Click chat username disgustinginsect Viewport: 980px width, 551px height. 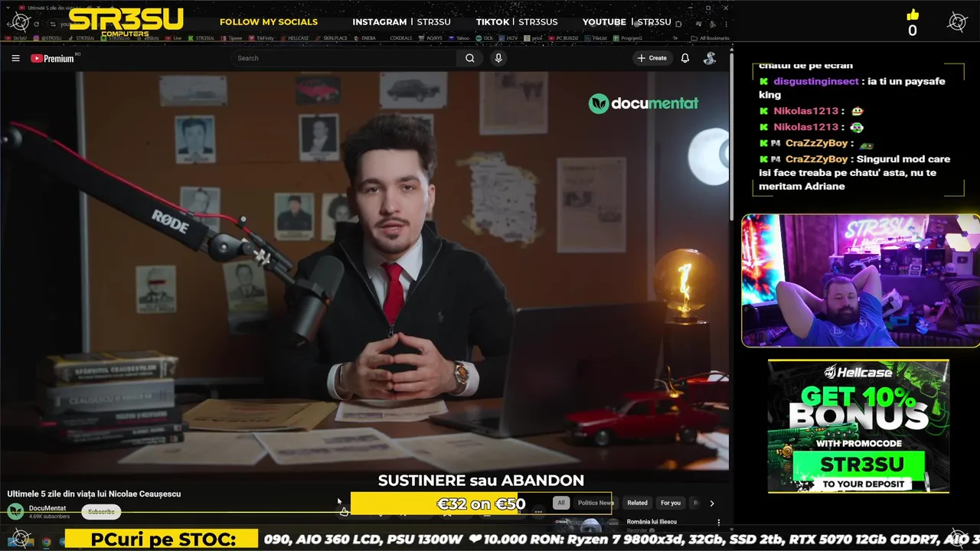816,81
